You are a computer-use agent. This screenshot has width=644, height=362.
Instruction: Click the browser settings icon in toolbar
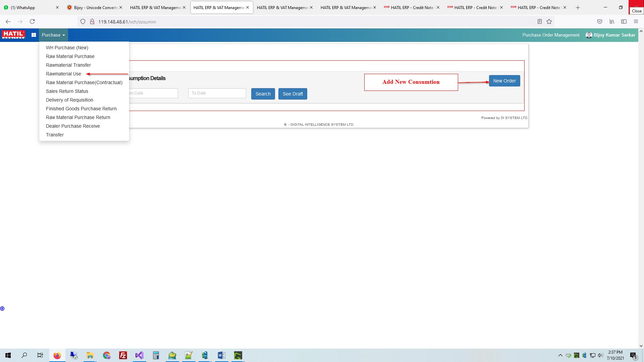click(x=636, y=21)
